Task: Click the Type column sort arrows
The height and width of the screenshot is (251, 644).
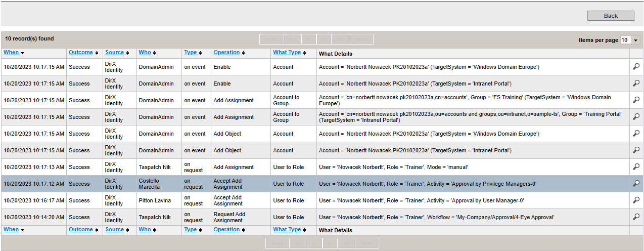Action: 201,53
